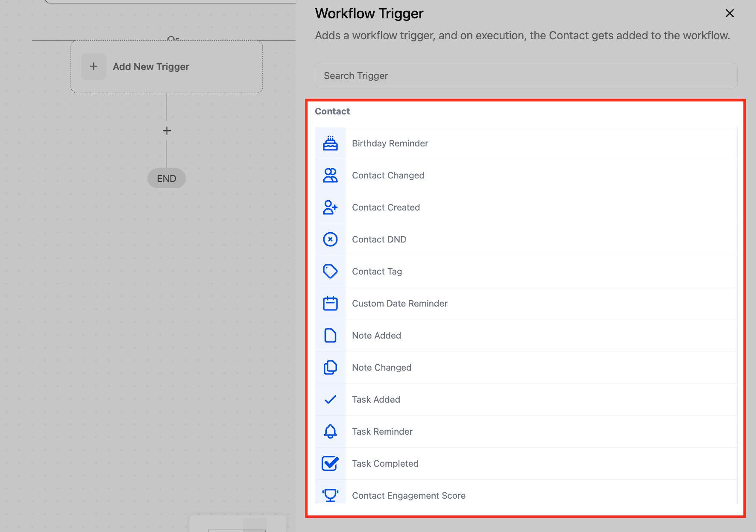Select the Custom Date Reminder trigger
This screenshot has width=756, height=532.
pyautogui.click(x=526, y=304)
